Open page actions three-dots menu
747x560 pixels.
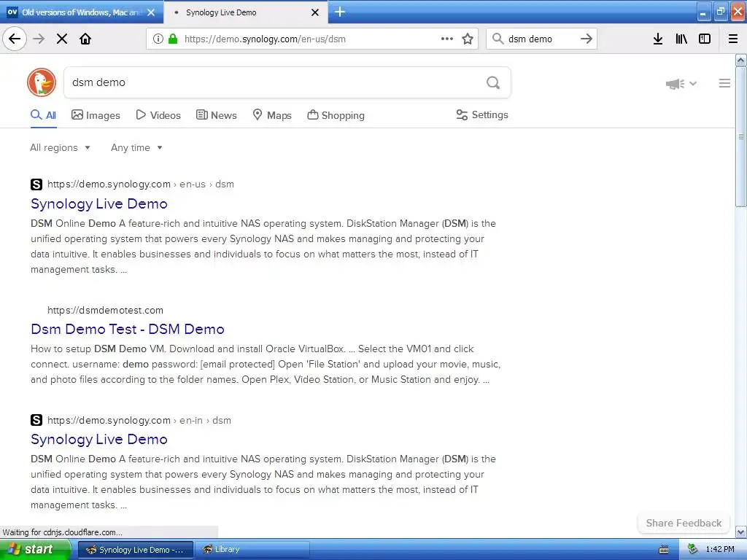click(x=447, y=39)
